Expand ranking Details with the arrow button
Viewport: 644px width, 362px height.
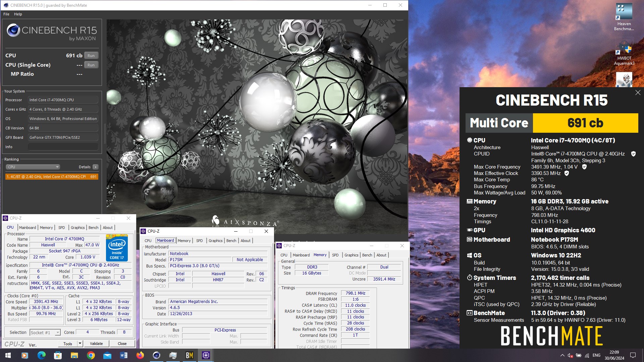[x=96, y=167]
